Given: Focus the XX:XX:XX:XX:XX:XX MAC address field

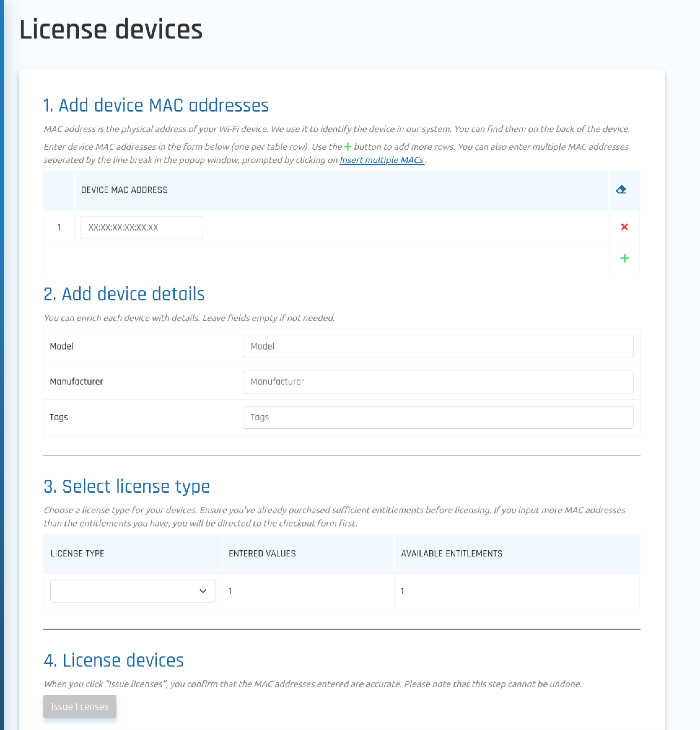Looking at the screenshot, I should (x=142, y=227).
